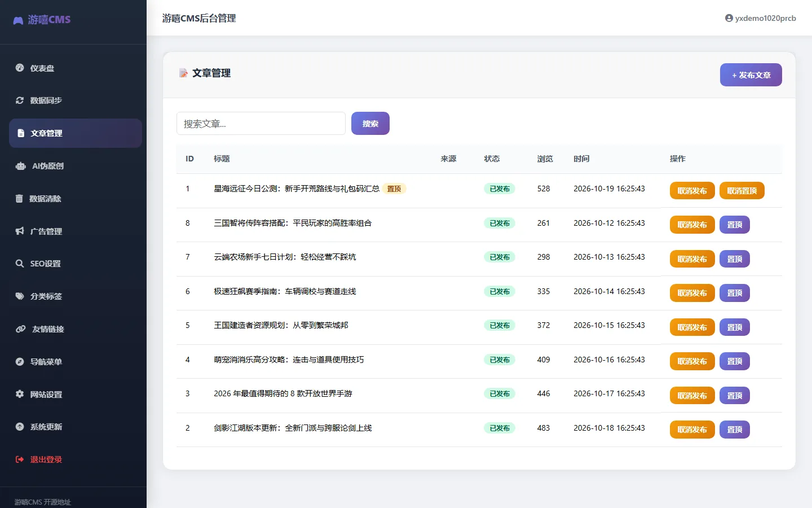This screenshot has height=508, width=812.
Task: Click the SEO设置 magnifier icon
Action: (x=20, y=264)
